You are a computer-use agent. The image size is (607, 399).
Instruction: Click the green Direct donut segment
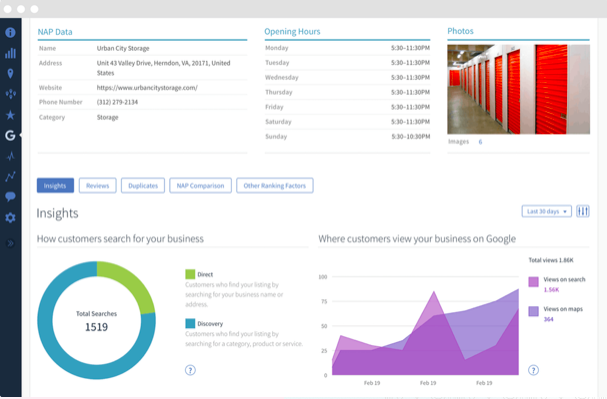click(x=133, y=284)
